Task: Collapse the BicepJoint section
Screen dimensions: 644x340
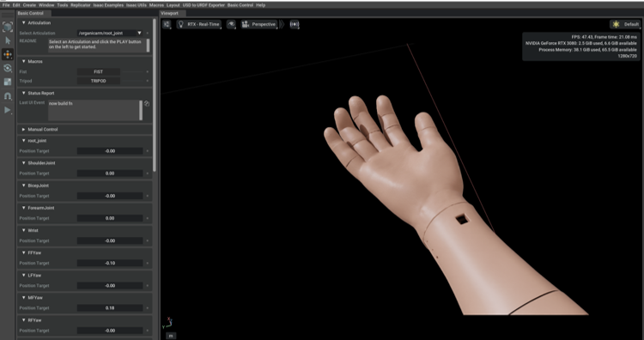Action: click(x=24, y=185)
